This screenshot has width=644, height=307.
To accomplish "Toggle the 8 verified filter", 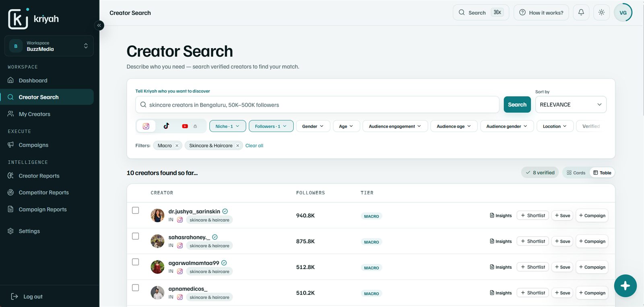I will pos(540,173).
